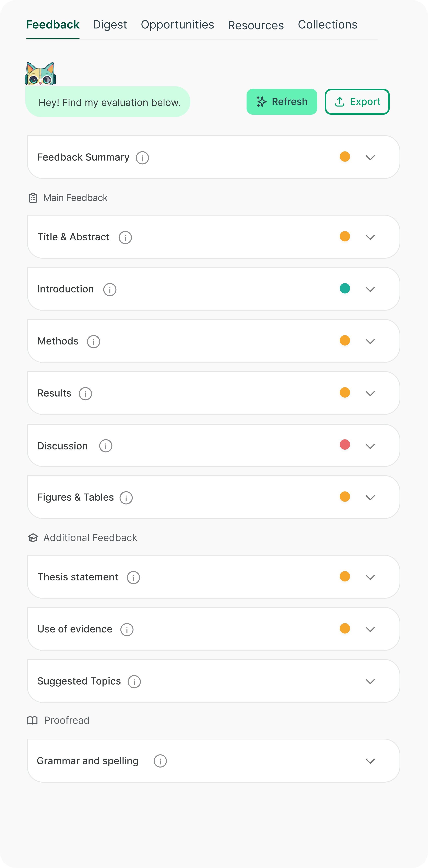Show info for Grammar and spelling

click(160, 761)
